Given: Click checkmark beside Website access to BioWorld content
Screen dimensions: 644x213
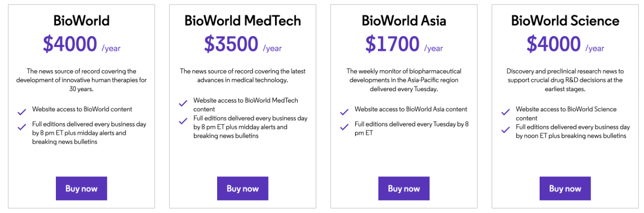Looking at the screenshot, I should (x=22, y=112).
